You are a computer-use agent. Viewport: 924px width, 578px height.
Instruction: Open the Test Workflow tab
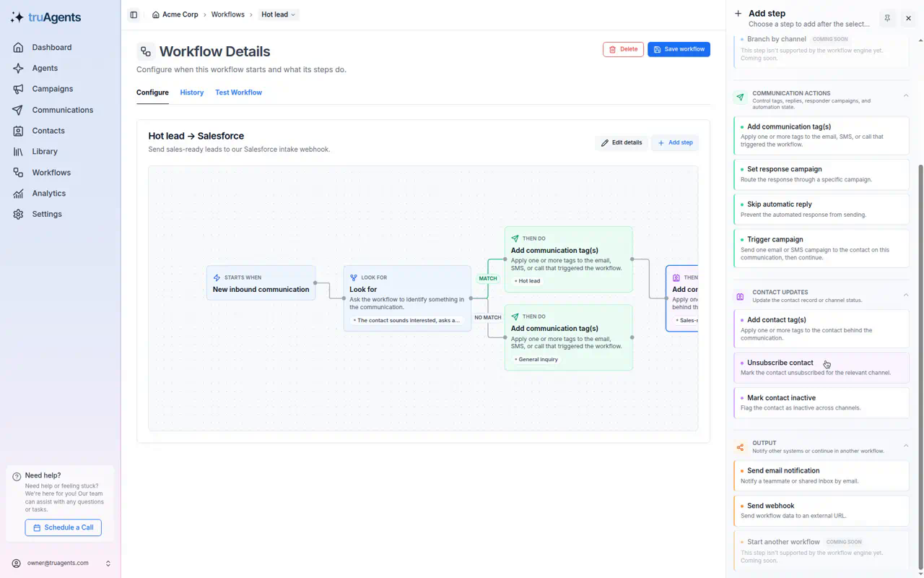pyautogui.click(x=238, y=92)
